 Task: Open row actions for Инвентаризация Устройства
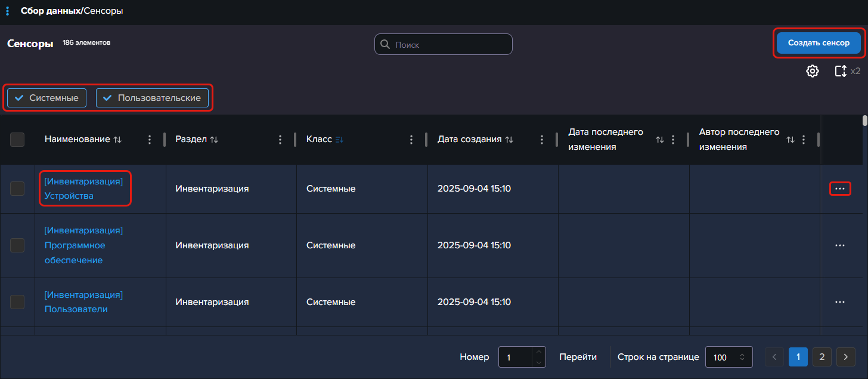[x=840, y=189]
